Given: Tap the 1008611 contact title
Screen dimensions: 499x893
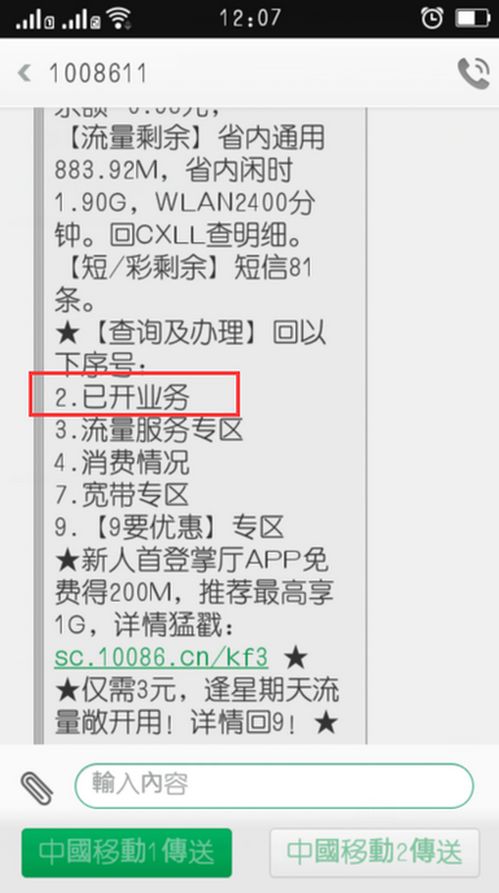Looking at the screenshot, I should 98,73.
